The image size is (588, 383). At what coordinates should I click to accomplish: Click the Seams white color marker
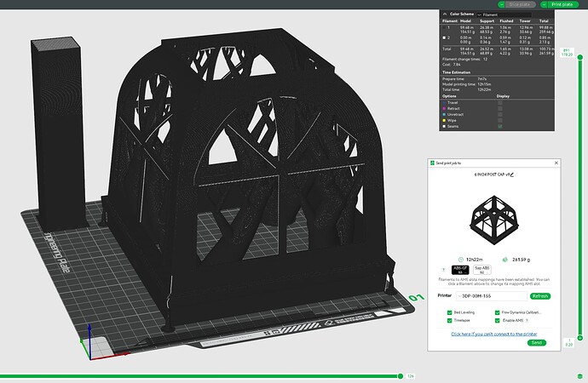444,127
